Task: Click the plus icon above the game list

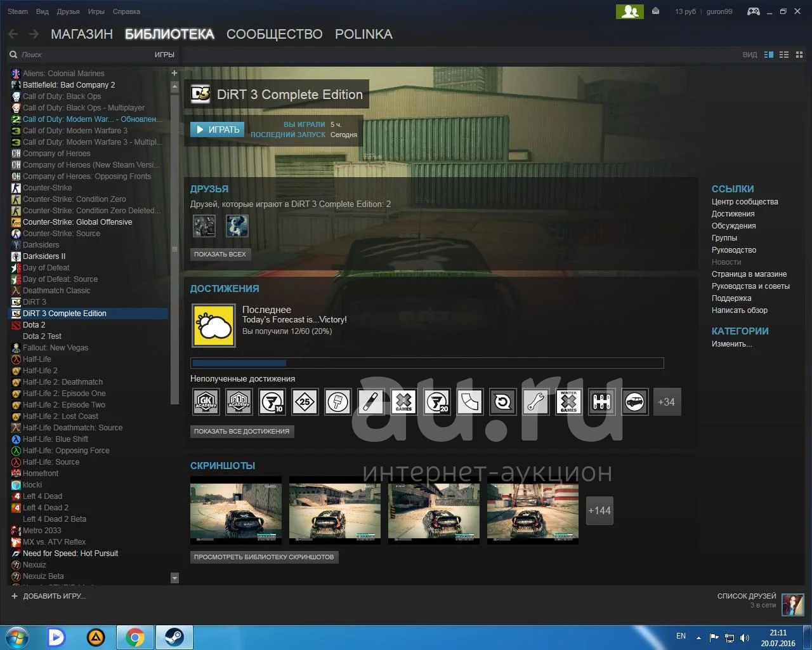Action: [x=174, y=73]
